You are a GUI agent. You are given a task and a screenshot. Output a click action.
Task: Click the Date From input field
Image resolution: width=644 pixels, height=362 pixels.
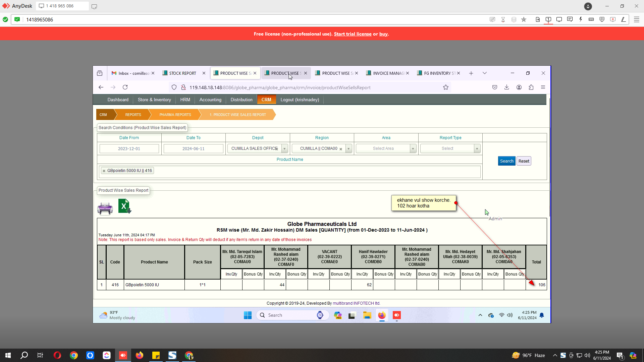tap(129, 149)
